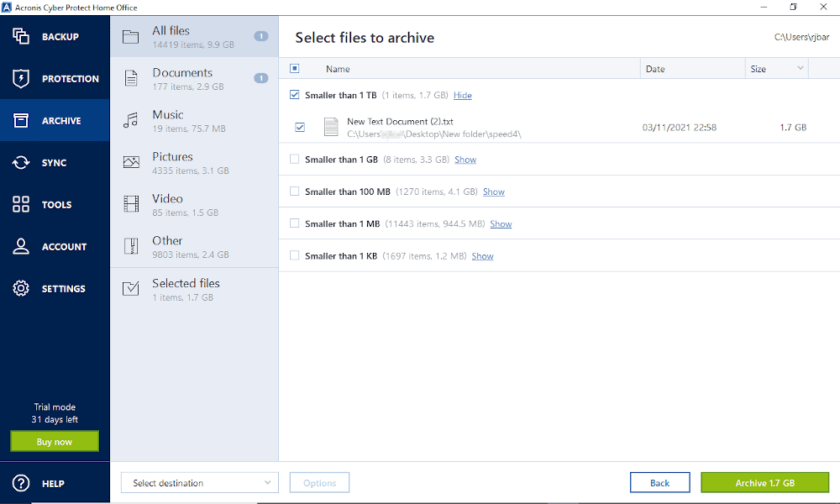This screenshot has width=840, height=504.
Task: Open the Sync arrows icon
Action: [x=21, y=162]
